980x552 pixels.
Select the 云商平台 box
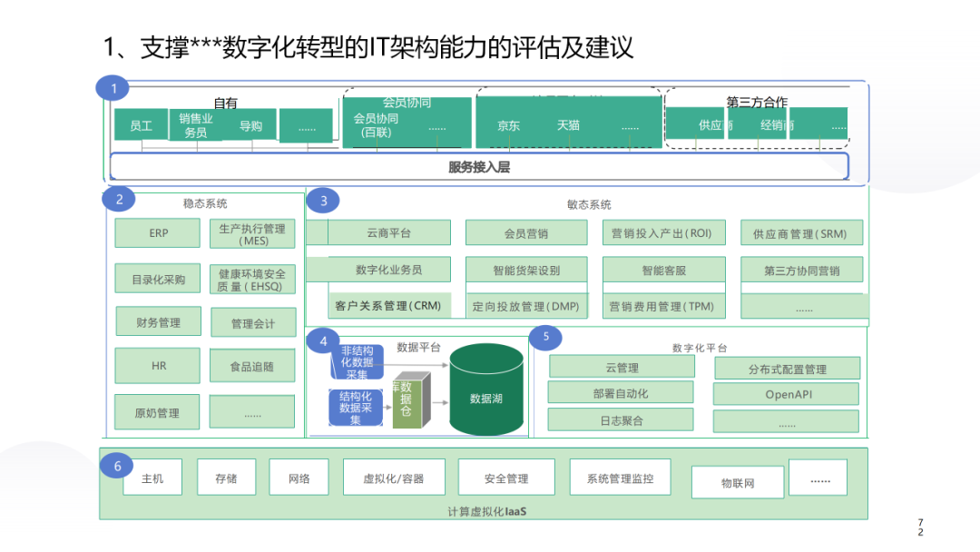pyautogui.click(x=388, y=232)
